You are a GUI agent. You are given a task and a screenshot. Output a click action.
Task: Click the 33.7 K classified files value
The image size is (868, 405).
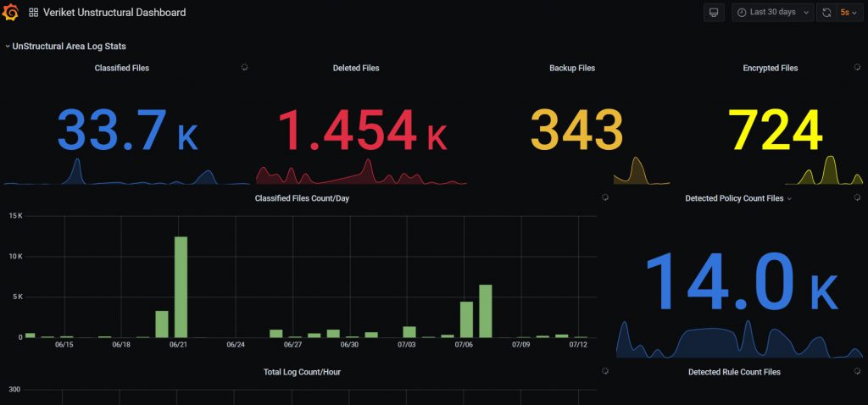pos(127,130)
